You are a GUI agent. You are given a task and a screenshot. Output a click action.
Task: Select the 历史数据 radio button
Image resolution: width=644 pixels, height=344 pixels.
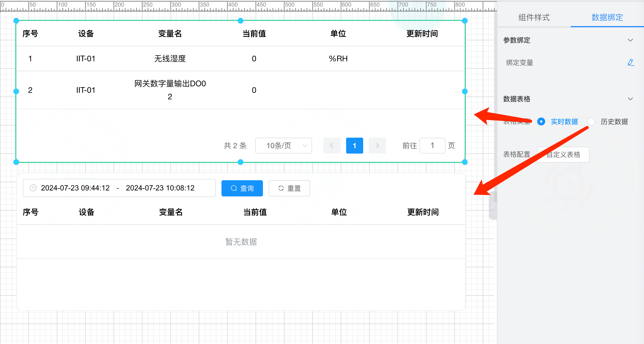click(x=591, y=122)
